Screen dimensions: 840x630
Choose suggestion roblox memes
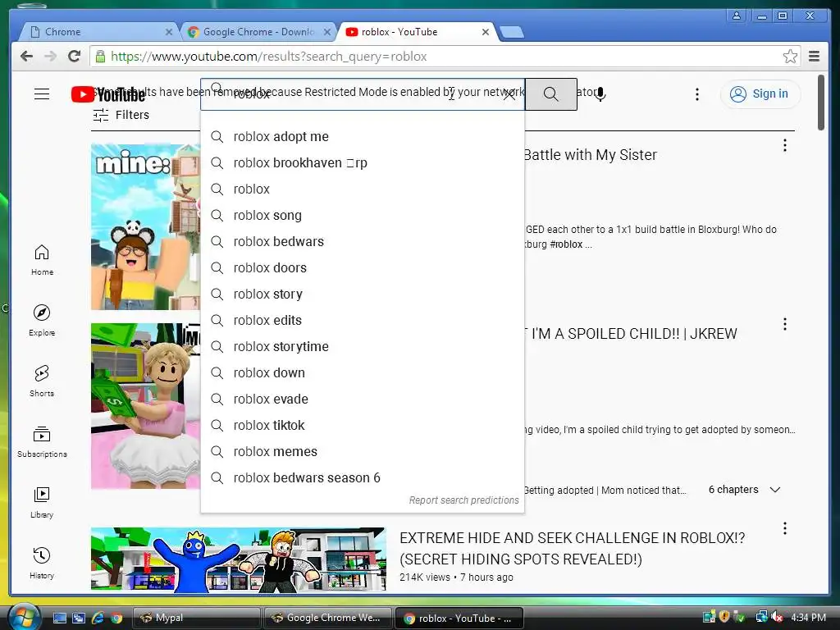362,452
